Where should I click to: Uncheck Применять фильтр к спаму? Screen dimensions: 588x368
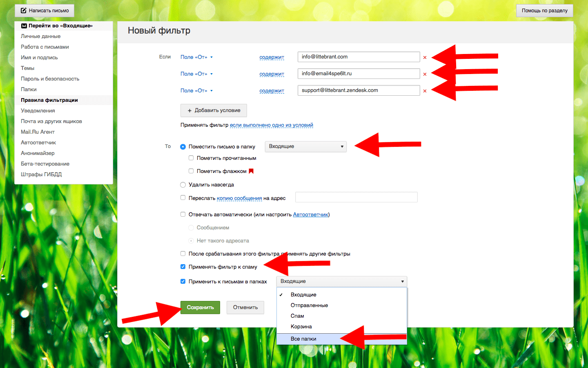tap(183, 267)
